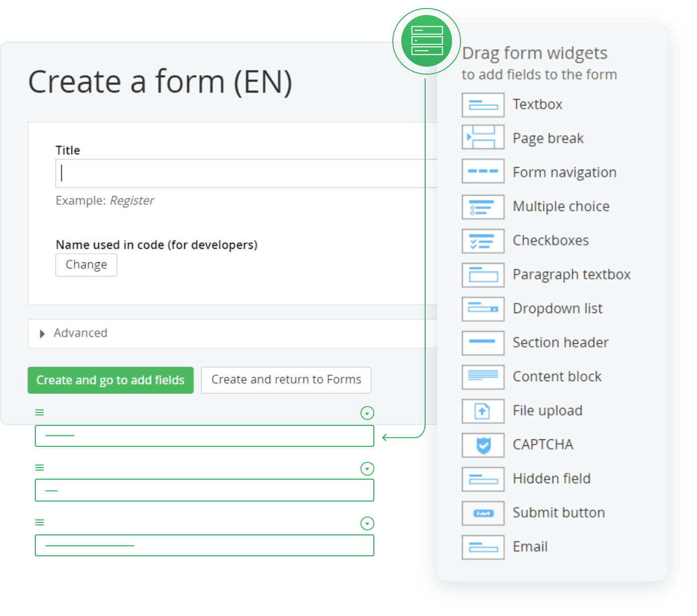The image size is (697, 616).
Task: Click the File upload widget icon
Action: pyautogui.click(x=483, y=411)
